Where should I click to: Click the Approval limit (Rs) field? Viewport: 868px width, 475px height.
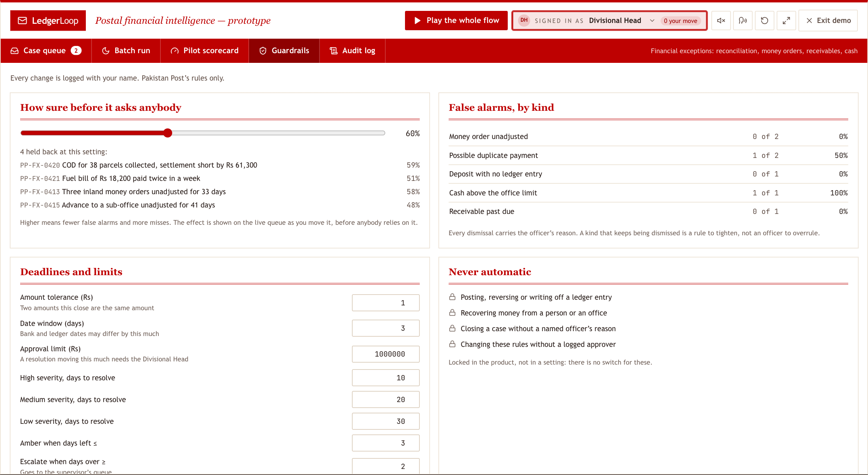[x=386, y=354]
